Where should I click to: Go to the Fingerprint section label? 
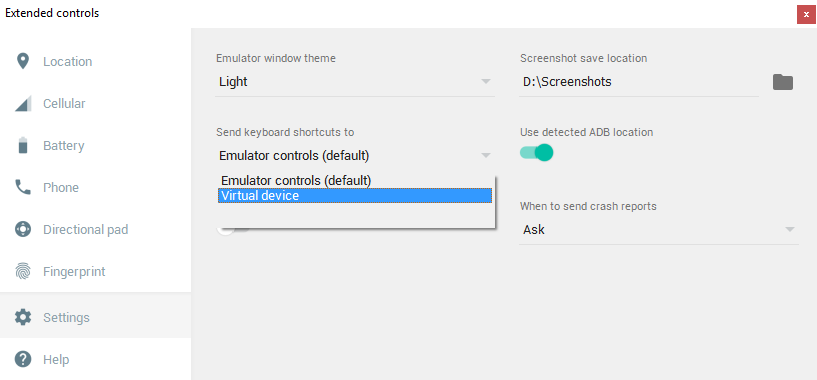point(75,272)
